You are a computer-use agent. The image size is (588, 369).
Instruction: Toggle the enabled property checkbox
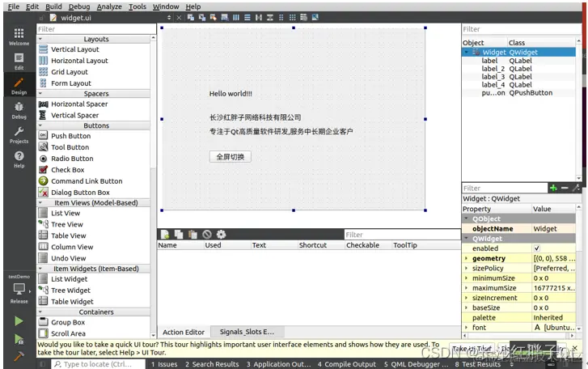click(x=536, y=248)
